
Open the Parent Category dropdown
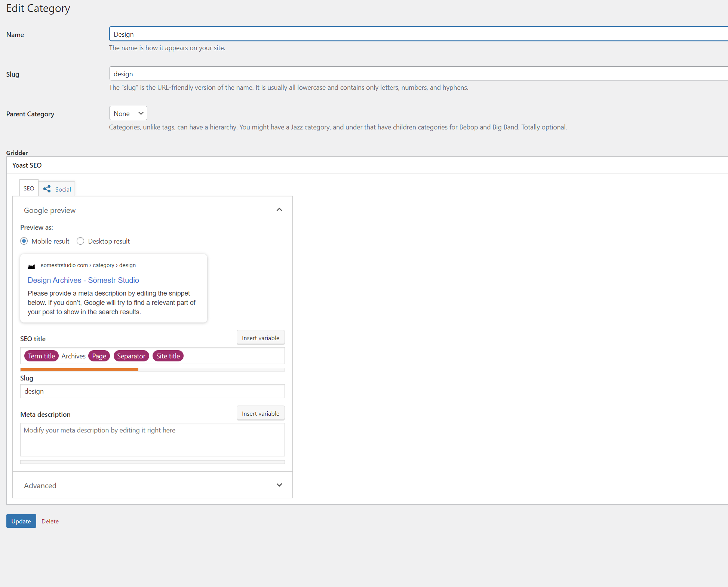pyautogui.click(x=128, y=113)
